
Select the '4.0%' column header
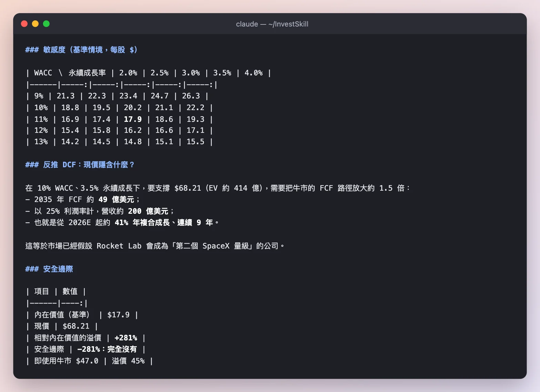click(x=253, y=73)
